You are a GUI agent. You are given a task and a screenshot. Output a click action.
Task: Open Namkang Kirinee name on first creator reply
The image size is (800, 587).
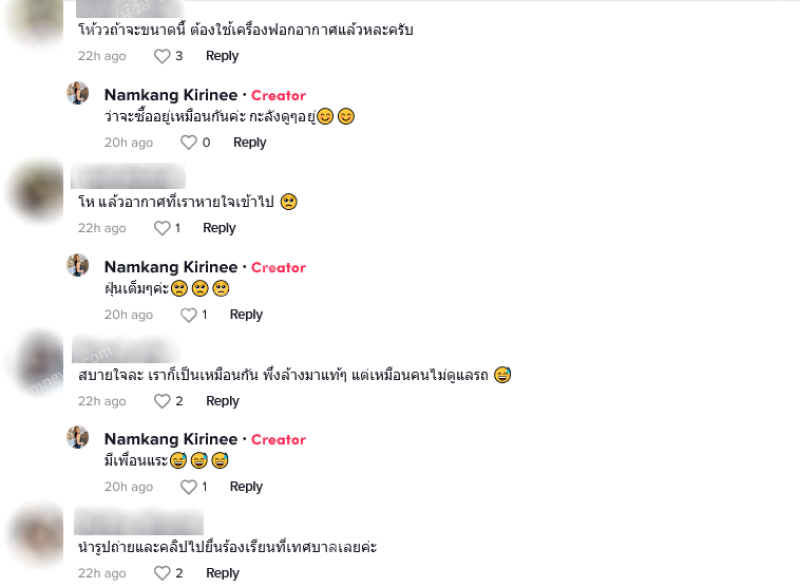pyautogui.click(x=171, y=95)
